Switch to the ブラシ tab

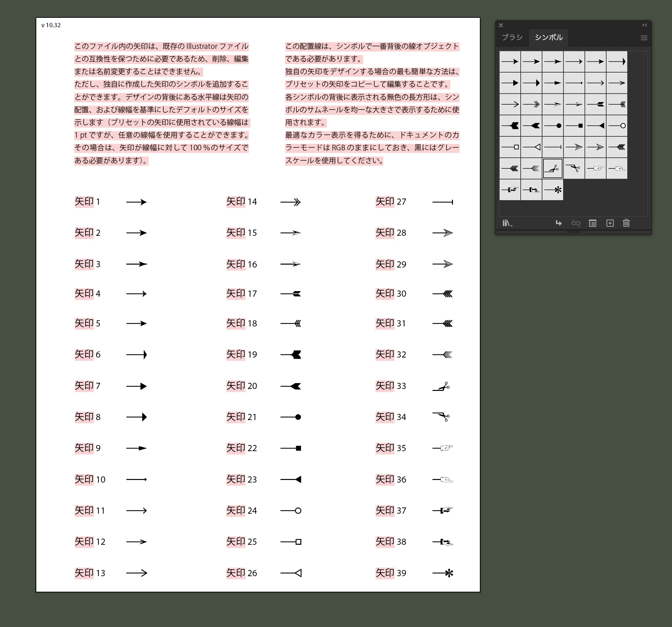(x=512, y=38)
